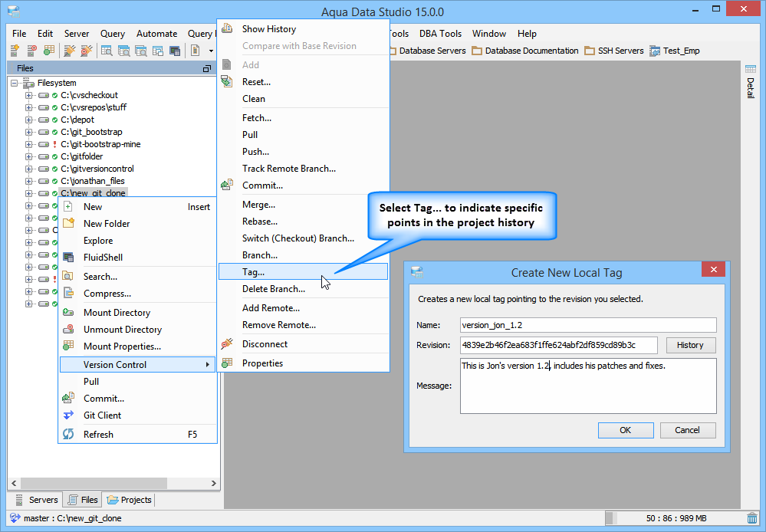Open the File menu
The height and width of the screenshot is (532, 766).
pyautogui.click(x=19, y=33)
